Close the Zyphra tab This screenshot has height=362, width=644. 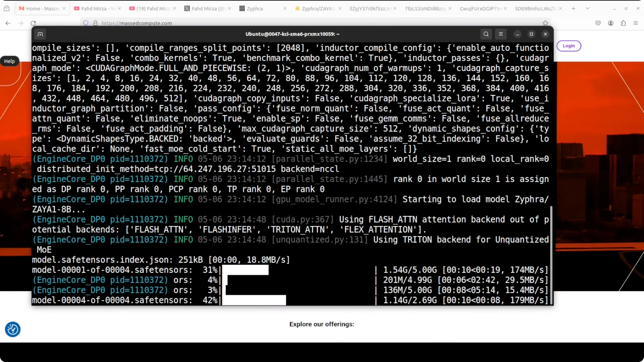(x=285, y=8)
